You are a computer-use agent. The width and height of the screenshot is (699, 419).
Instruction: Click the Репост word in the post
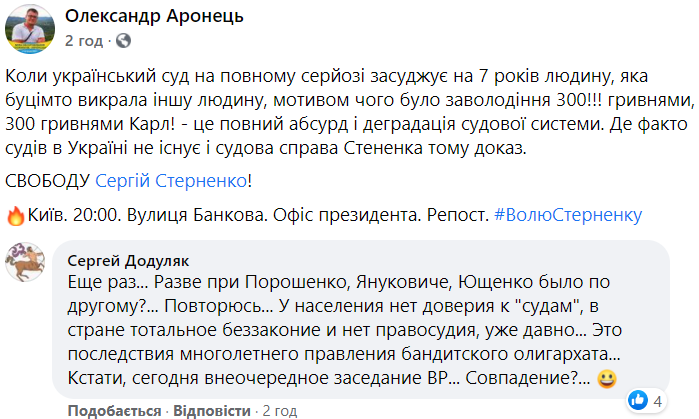[x=456, y=214]
